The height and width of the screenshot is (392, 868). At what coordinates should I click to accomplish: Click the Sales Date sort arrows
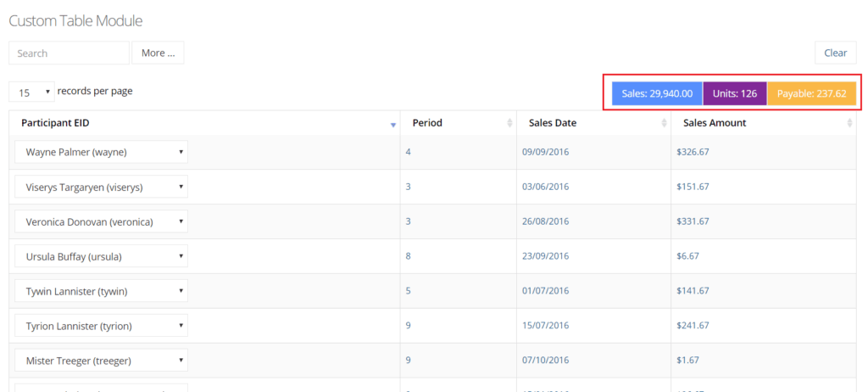(x=664, y=123)
